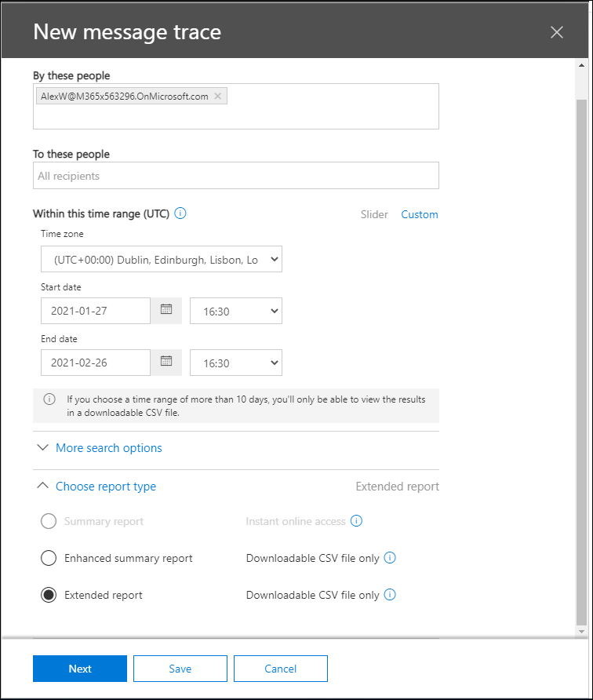This screenshot has width=593, height=700.
Task: Expand More search options section
Action: coord(108,448)
